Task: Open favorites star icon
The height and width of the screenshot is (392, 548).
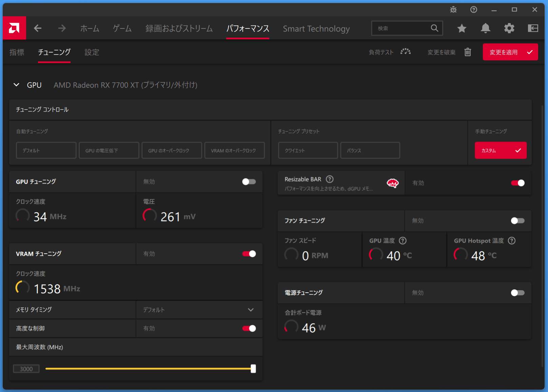Action: tap(462, 28)
